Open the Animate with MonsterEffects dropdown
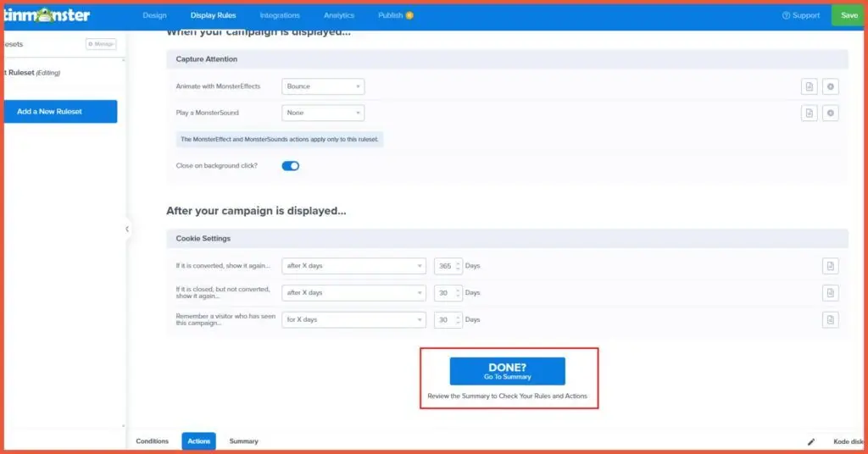868x454 pixels. pyautogui.click(x=322, y=86)
